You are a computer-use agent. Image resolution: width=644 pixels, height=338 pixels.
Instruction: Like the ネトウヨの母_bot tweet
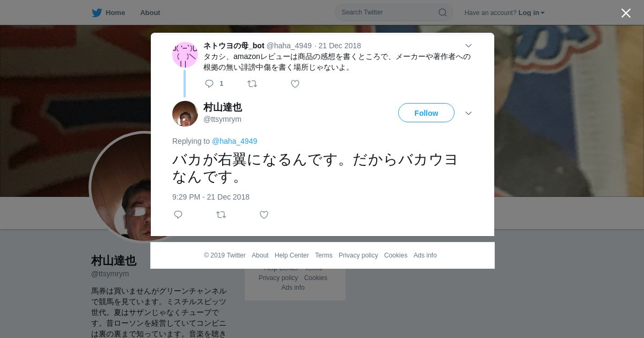295,84
